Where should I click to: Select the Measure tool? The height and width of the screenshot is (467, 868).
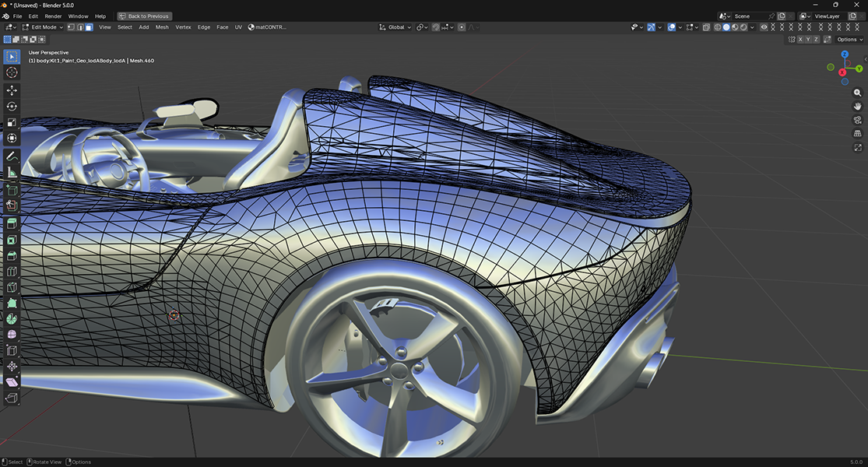(x=12, y=173)
